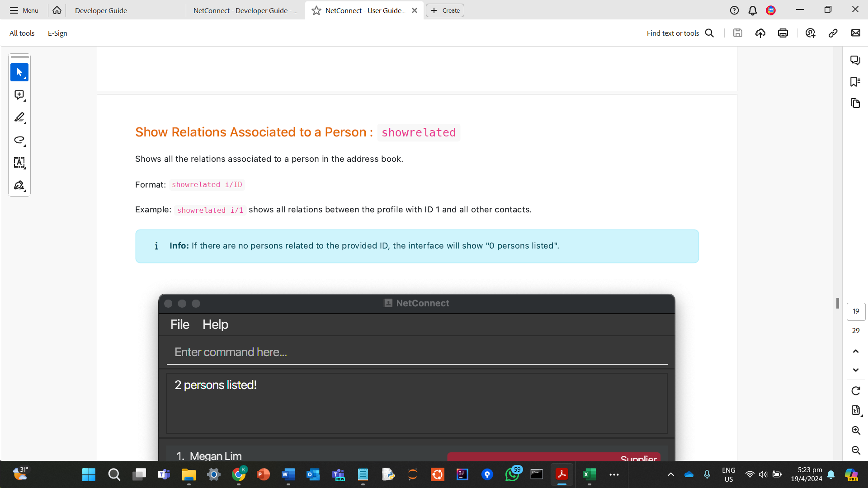The height and width of the screenshot is (488, 868).
Task: Click the print icon
Action: pyautogui.click(x=783, y=33)
